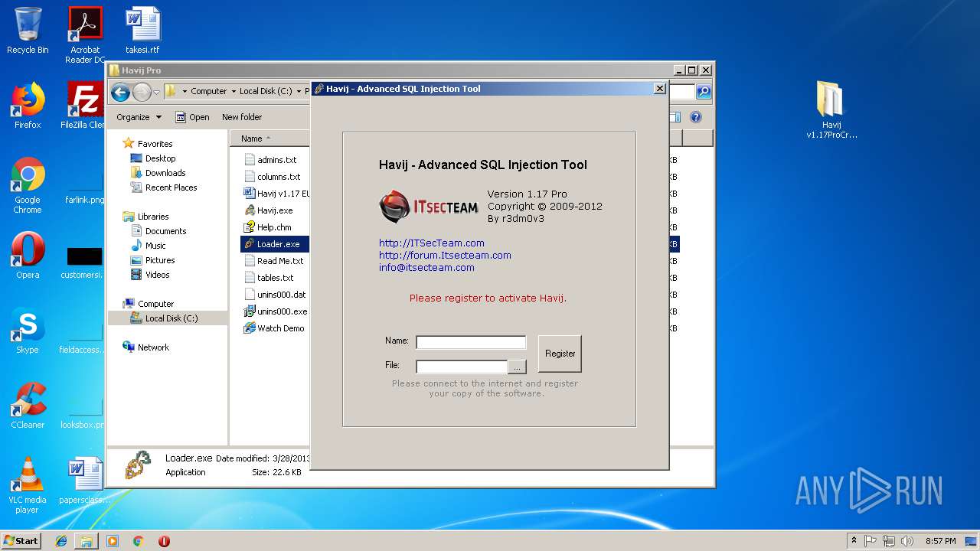Click Local Disk (C:) in address bar

coord(266,91)
